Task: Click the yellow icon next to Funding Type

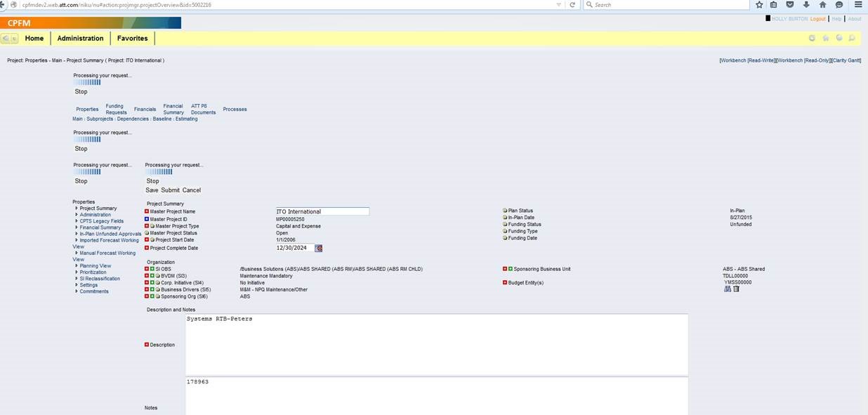Action: click(504, 230)
